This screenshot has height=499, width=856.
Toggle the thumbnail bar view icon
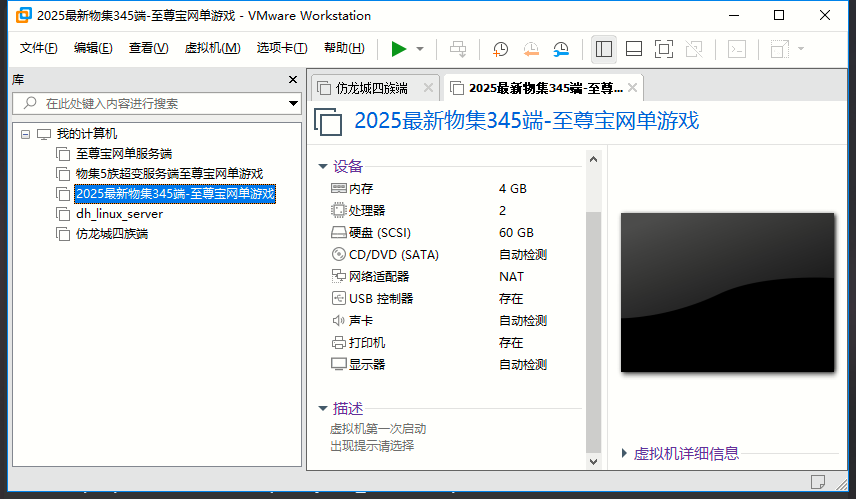pos(634,49)
